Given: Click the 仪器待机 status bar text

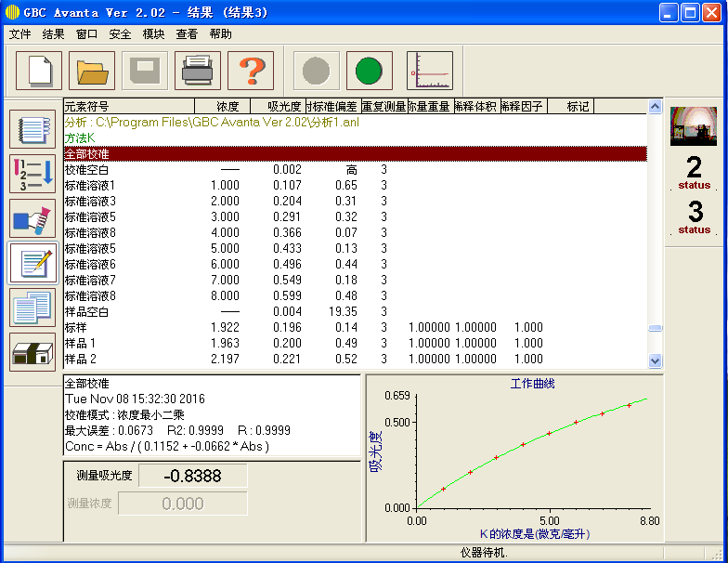Looking at the screenshot, I should (x=484, y=552).
